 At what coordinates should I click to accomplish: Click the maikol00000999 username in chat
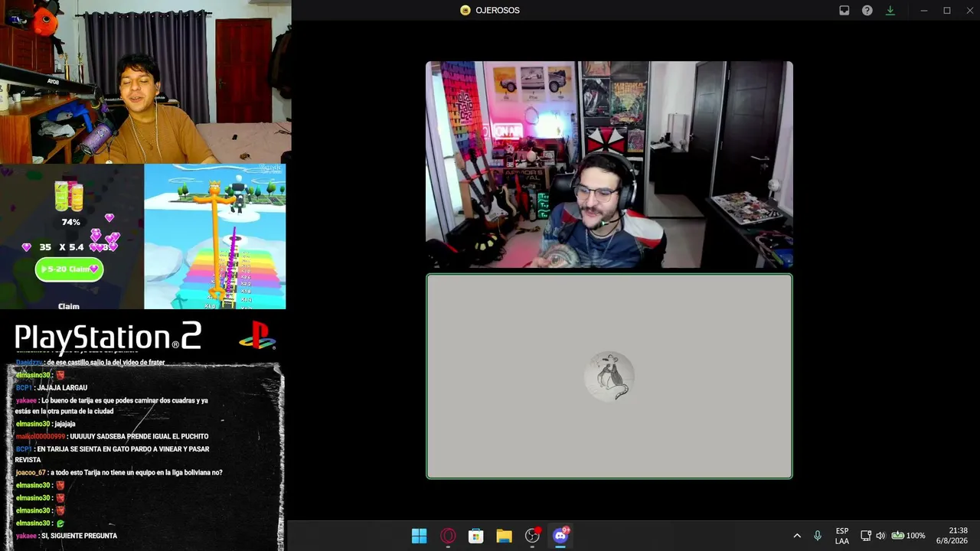(x=41, y=436)
